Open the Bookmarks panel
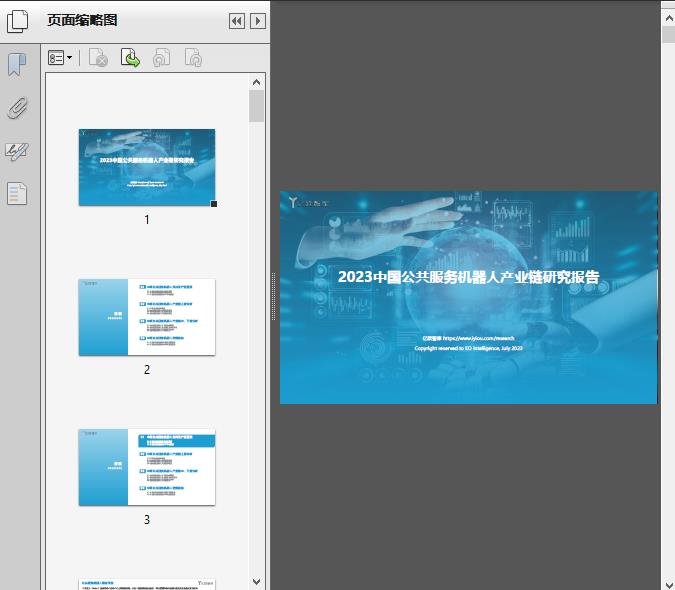Viewport: 675px width, 590px height. [17, 65]
